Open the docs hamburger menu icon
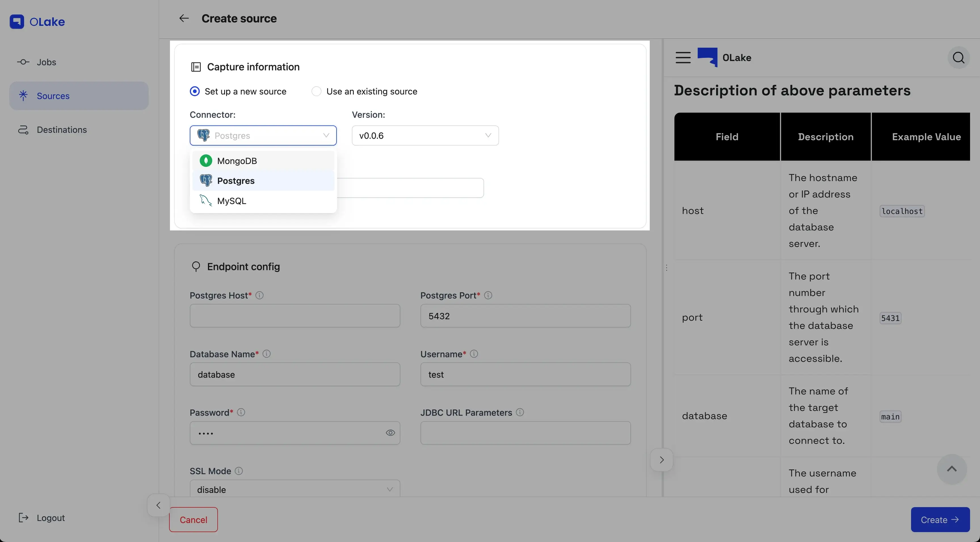Image resolution: width=980 pixels, height=542 pixels. click(683, 58)
